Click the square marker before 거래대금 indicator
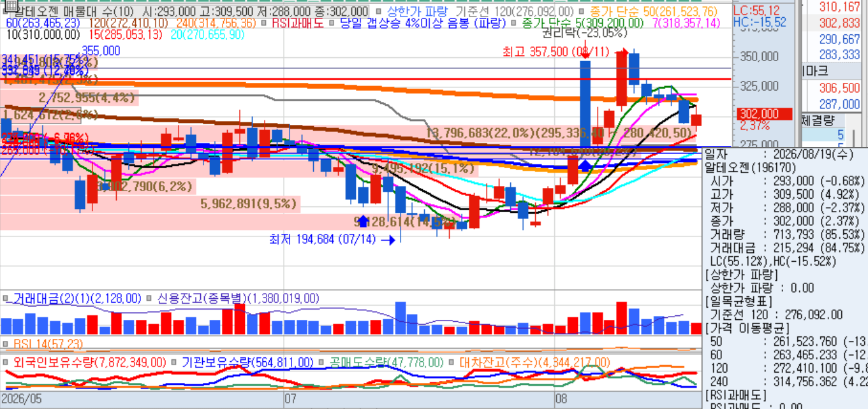868x409 pixels. [5, 298]
